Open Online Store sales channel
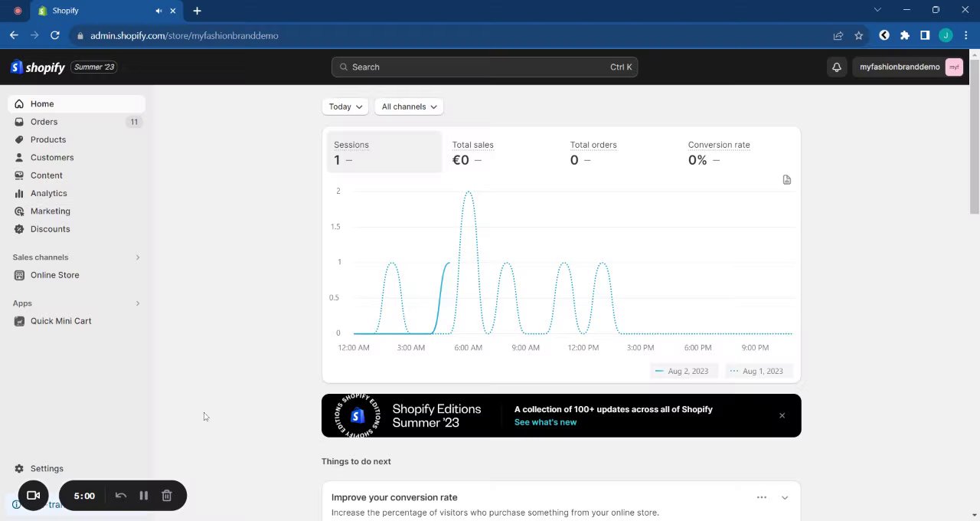The image size is (980, 521). [55, 275]
